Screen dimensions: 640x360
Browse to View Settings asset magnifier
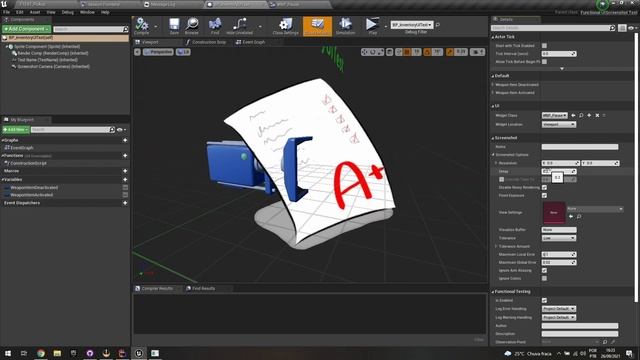tap(579, 216)
